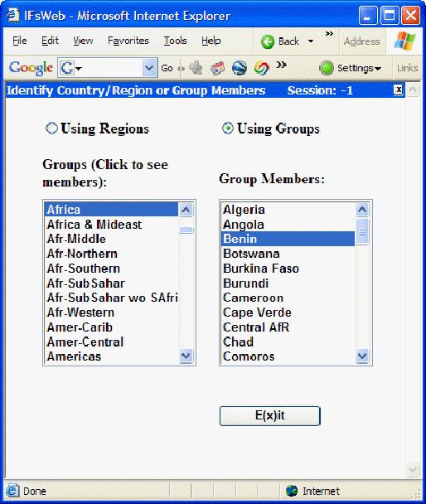Click the grayed clover-shaped toolbar icon
The image size is (426, 504).
(196, 68)
